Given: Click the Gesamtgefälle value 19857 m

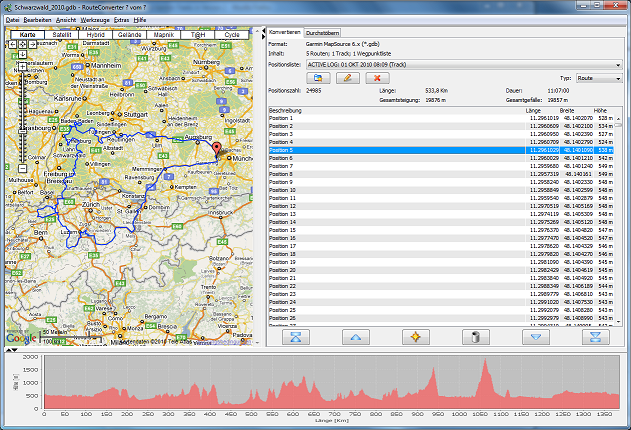Looking at the screenshot, I should point(558,100).
